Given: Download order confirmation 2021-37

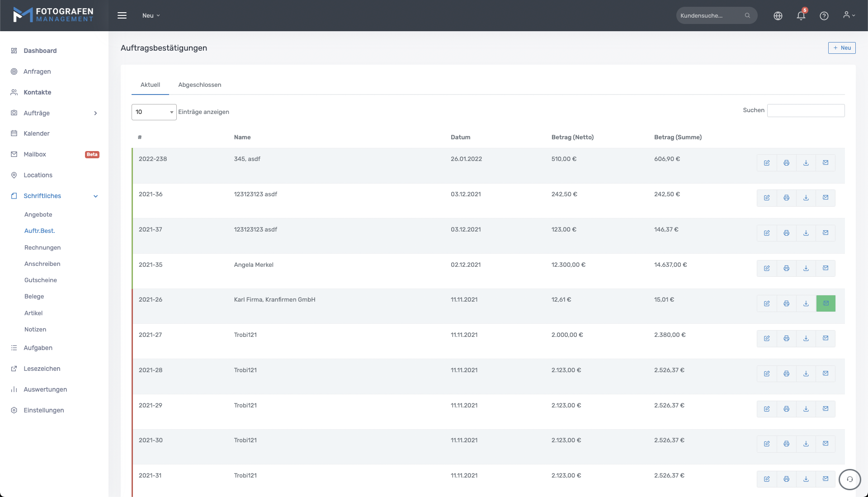Looking at the screenshot, I should pos(806,233).
